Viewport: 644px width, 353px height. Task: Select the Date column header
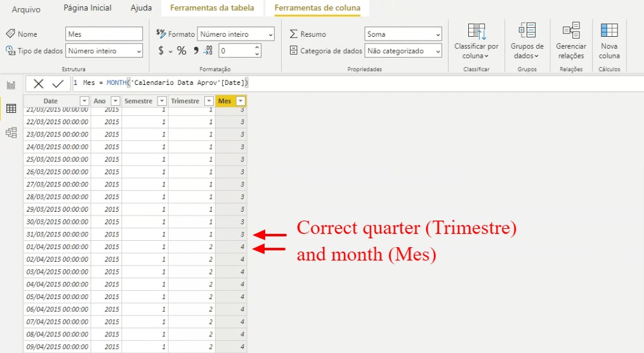pyautogui.click(x=51, y=101)
